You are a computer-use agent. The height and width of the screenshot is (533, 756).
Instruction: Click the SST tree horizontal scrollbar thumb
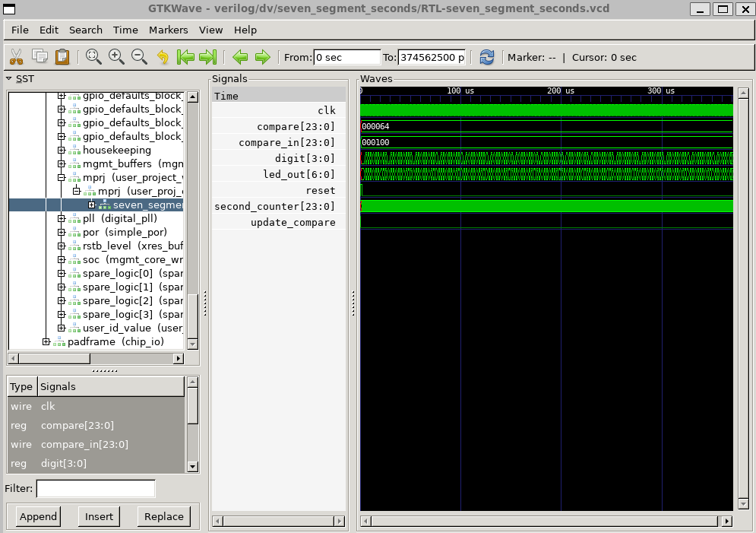[x=54, y=358]
